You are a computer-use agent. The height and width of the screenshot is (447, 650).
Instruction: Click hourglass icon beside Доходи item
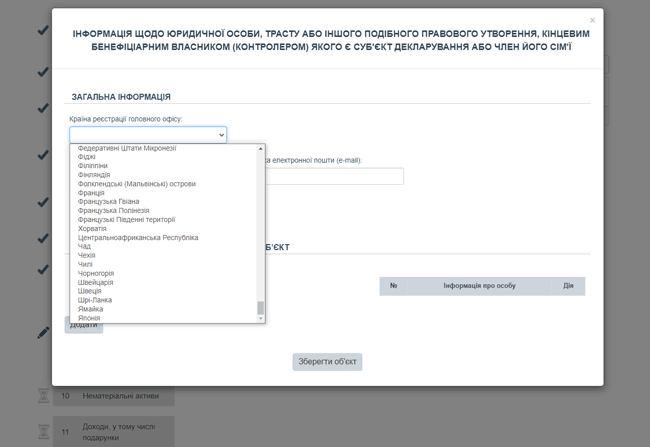point(43,432)
